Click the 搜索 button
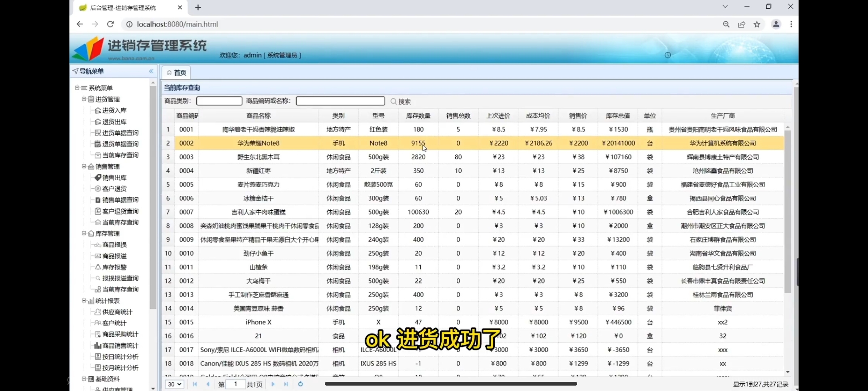The image size is (868, 391). pyautogui.click(x=401, y=101)
